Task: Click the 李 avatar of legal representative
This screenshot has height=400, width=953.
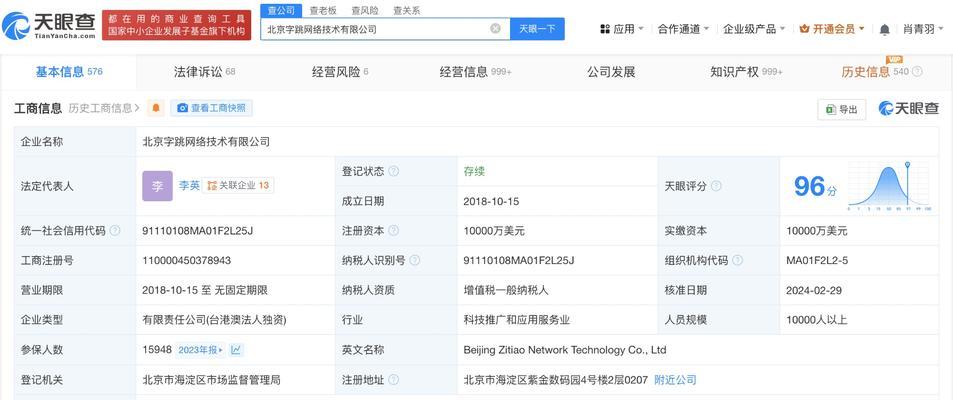Action: tap(157, 186)
